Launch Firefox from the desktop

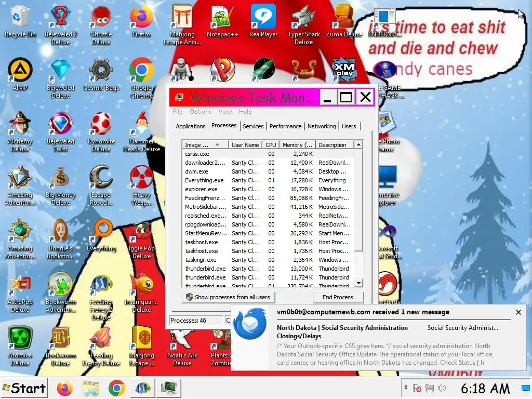point(141,20)
